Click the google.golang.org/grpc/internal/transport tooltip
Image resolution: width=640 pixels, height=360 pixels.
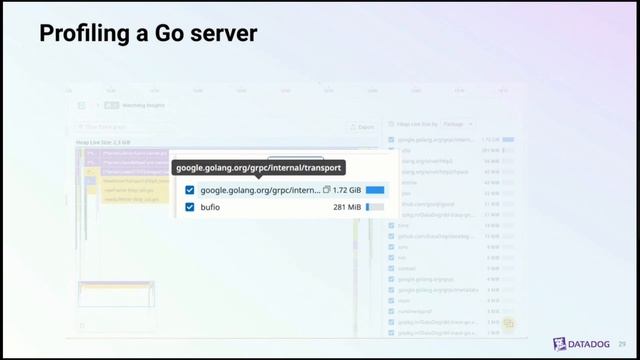click(258, 168)
